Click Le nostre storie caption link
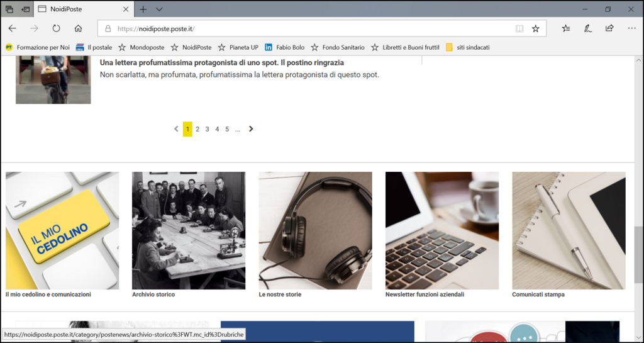644x343 pixels. tap(280, 295)
